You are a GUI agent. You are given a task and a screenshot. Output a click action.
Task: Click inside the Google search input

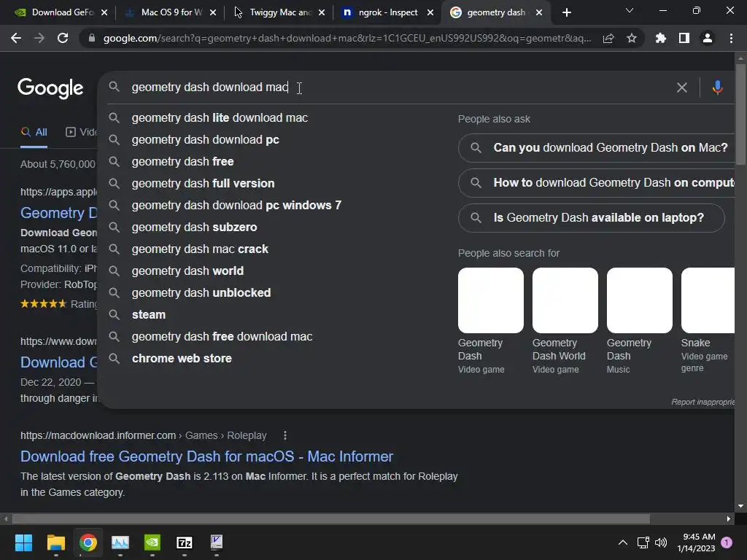point(400,87)
